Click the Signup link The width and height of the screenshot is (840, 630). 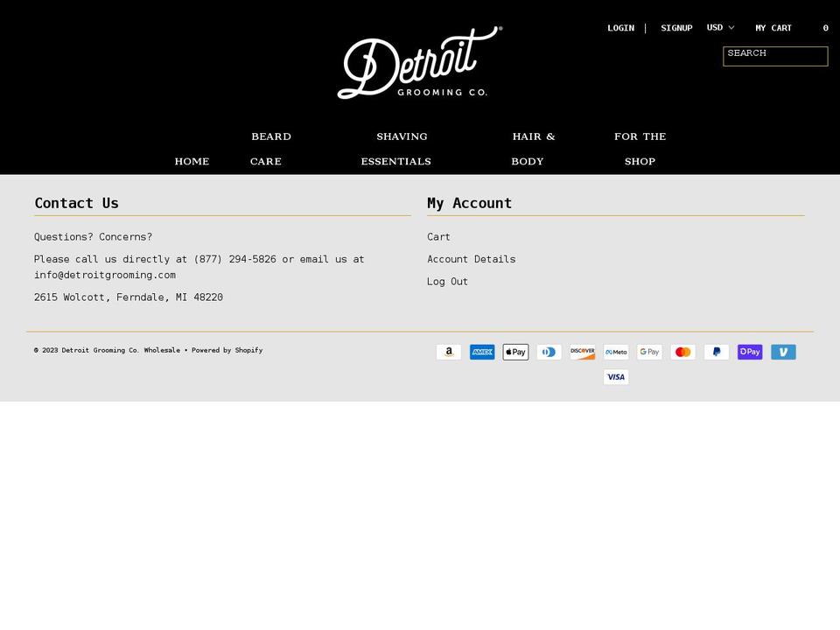[x=676, y=28]
